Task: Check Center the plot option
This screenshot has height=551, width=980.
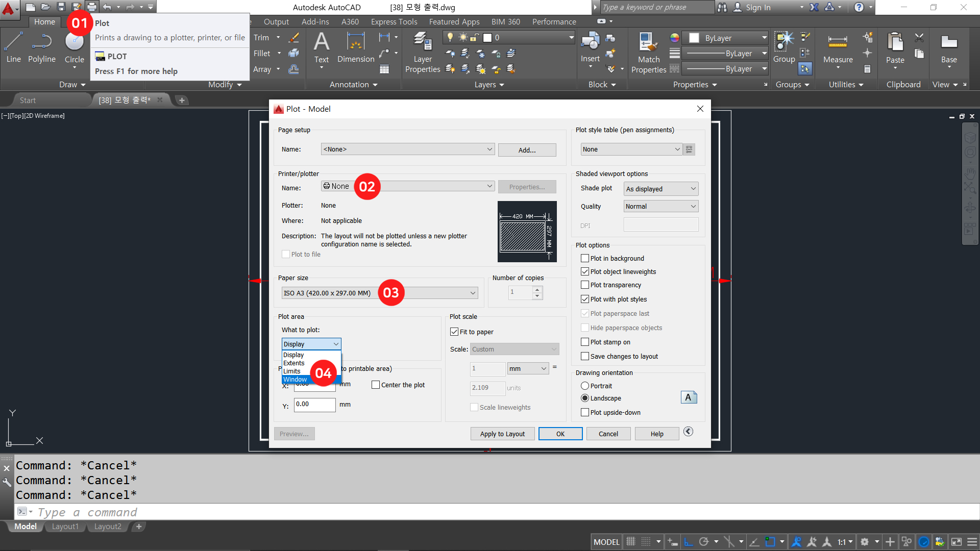Action: [x=376, y=385]
